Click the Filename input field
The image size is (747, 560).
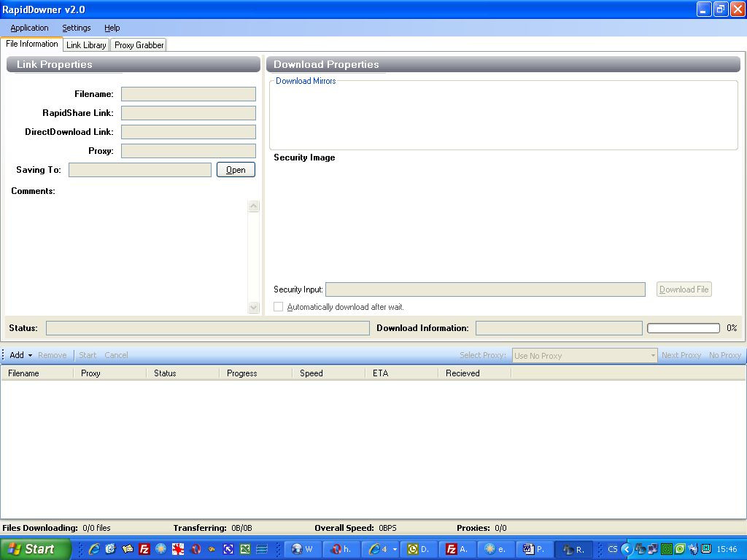[x=188, y=94]
